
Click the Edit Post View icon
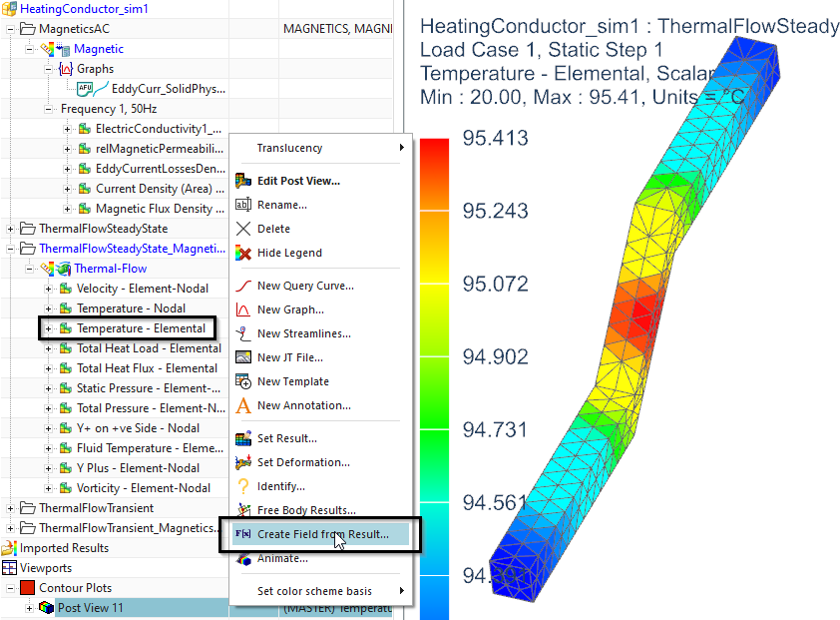242,181
